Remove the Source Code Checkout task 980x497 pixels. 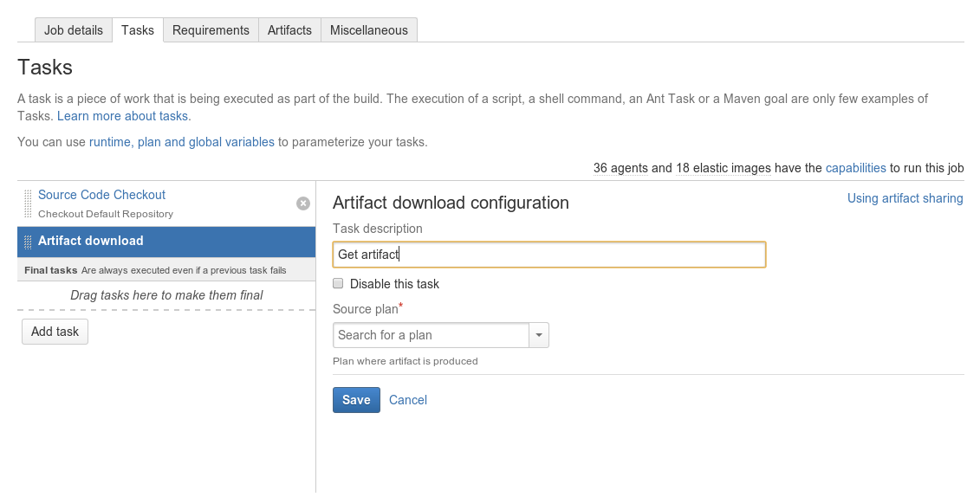coord(303,203)
